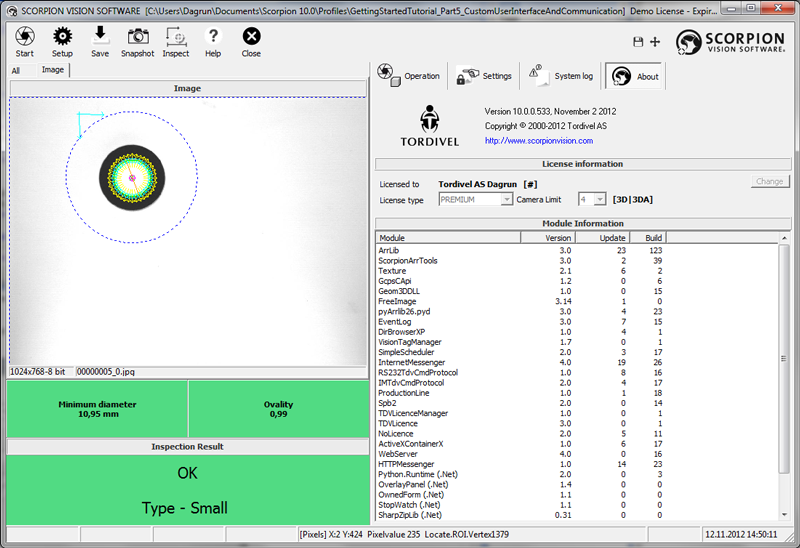Click the Change license button
The width and height of the screenshot is (800, 548).
pos(769,182)
